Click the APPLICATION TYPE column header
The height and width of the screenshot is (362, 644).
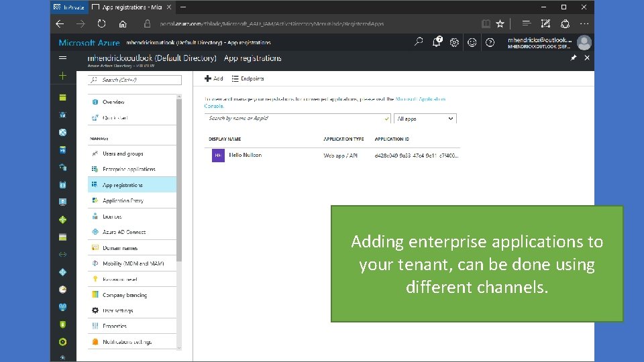(x=343, y=139)
